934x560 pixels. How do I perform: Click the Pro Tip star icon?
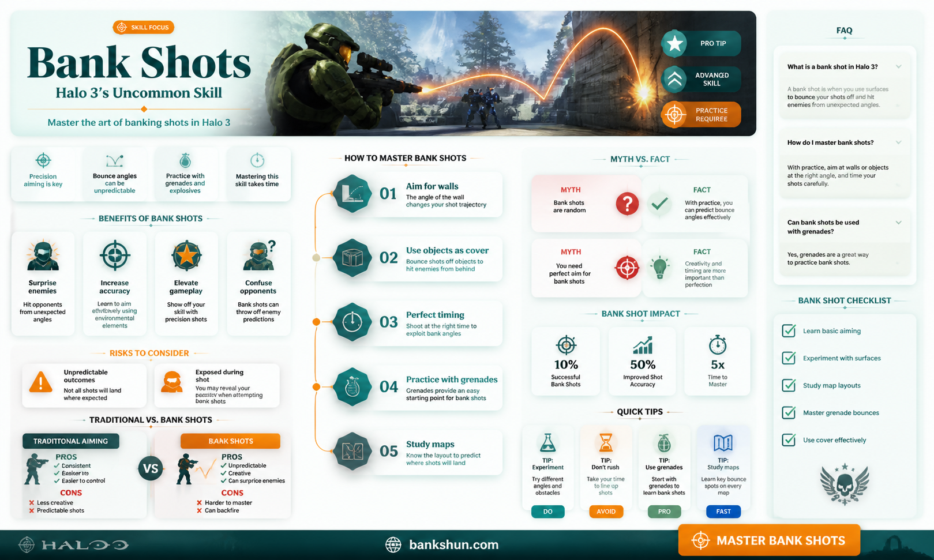pyautogui.click(x=674, y=44)
